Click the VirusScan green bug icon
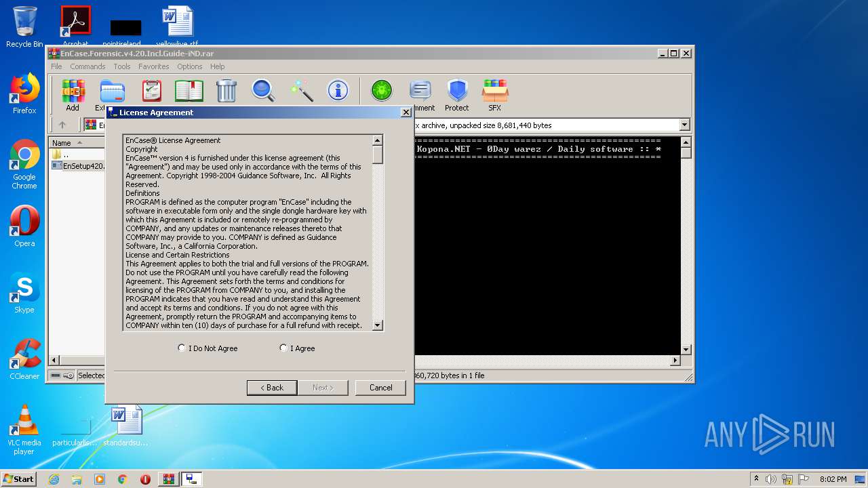 [x=381, y=91]
